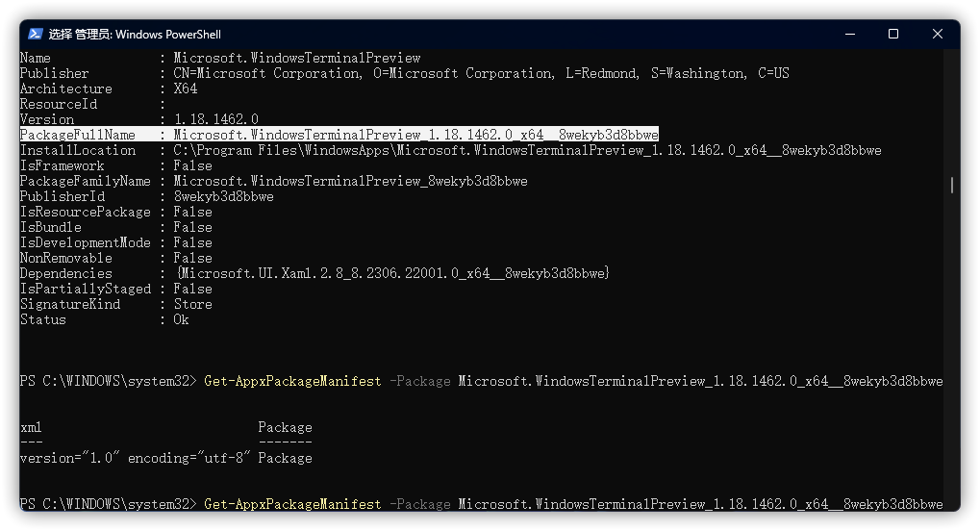Click the first PS C:\WINDOWS\system32> prompt
This screenshot has height=531, width=980.
[x=108, y=381]
